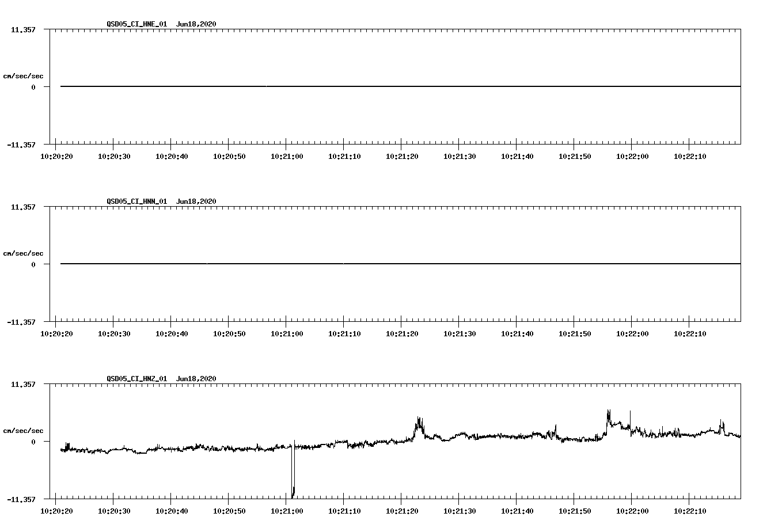The width and height of the screenshot is (782, 532).
Task: Click the 10:21:20 time label under HNZ plot
Action: (402, 511)
